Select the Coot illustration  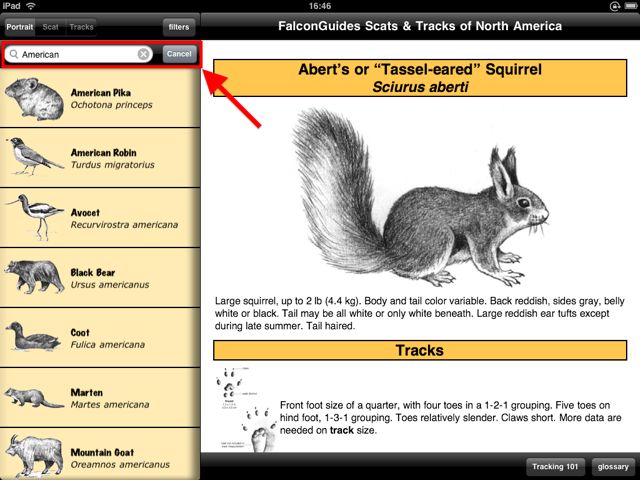pyautogui.click(x=33, y=337)
